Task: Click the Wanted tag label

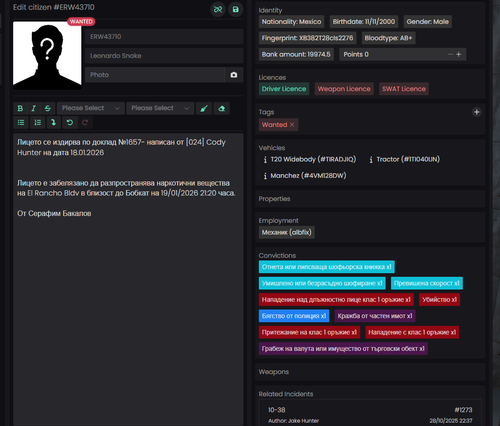Action: pyautogui.click(x=274, y=125)
